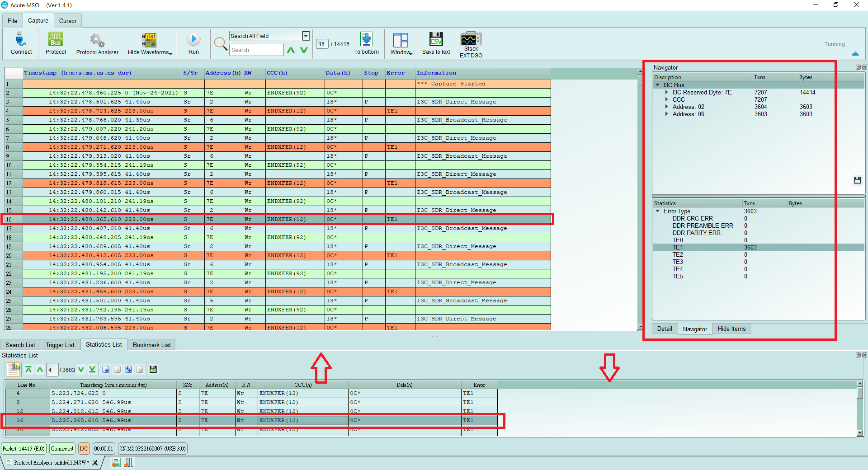Select the TE2 error statistics row
Image resolution: width=868 pixels, height=470 pixels.
click(x=758, y=254)
